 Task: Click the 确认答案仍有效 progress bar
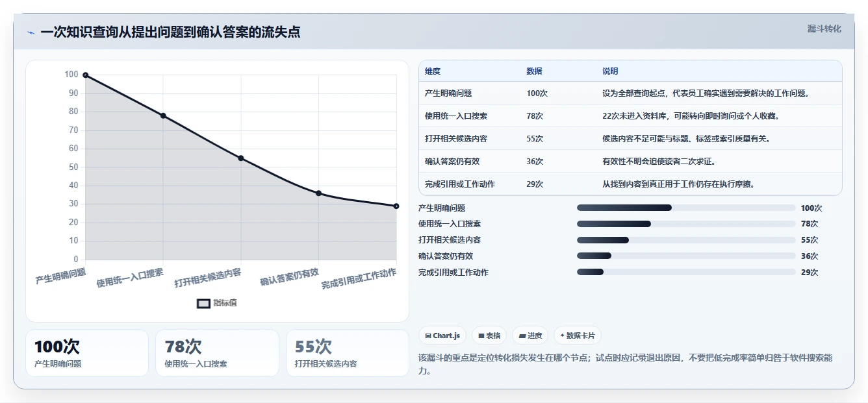tap(686, 256)
